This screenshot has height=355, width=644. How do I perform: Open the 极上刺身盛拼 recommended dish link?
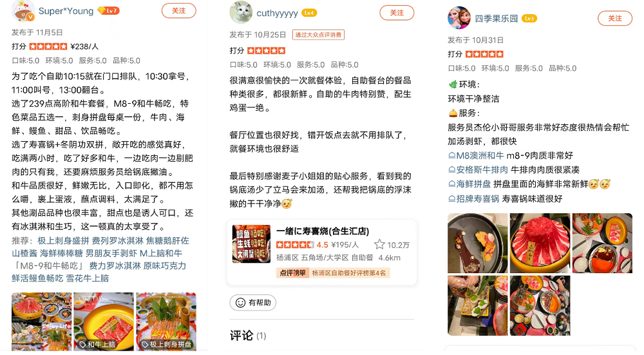[63, 241]
